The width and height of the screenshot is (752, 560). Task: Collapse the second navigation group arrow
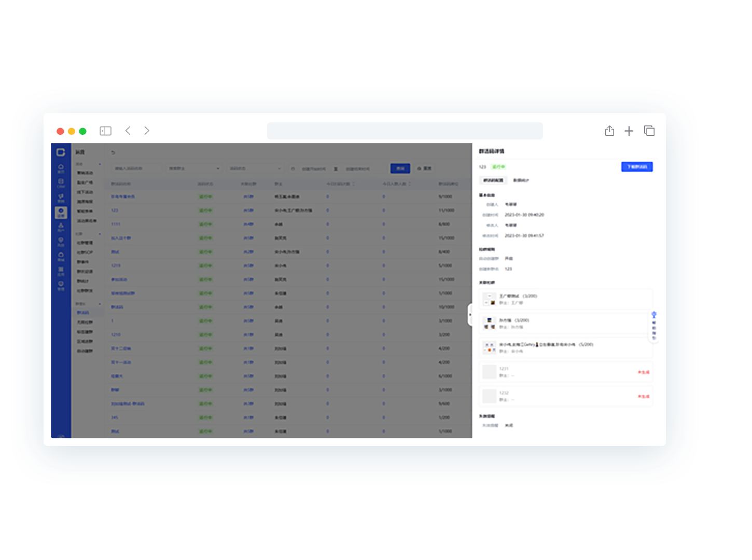(x=100, y=234)
